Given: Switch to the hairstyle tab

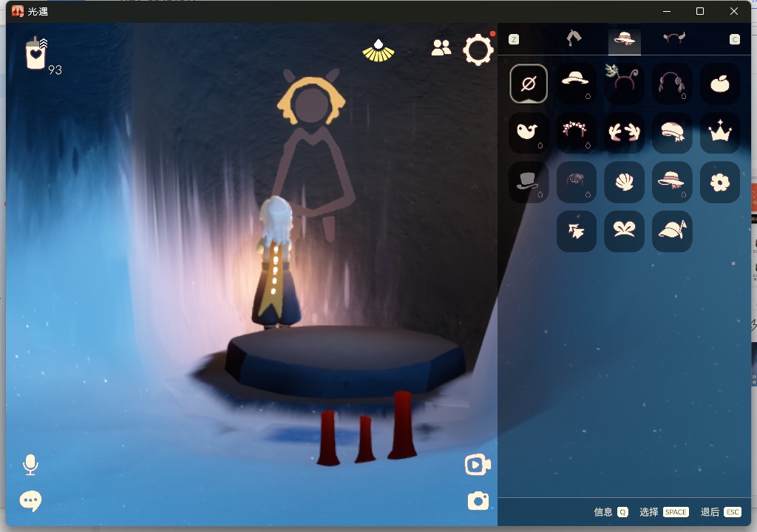Looking at the screenshot, I should tap(574, 38).
